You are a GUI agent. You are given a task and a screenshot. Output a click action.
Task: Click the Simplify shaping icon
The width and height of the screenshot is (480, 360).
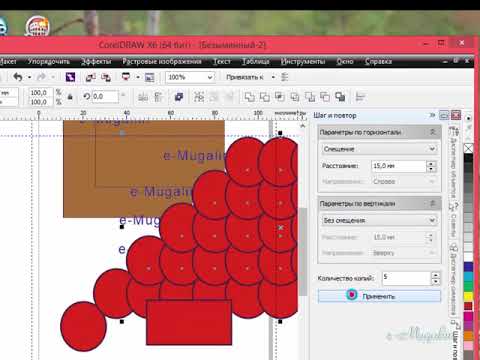pyautogui.click(x=295, y=97)
